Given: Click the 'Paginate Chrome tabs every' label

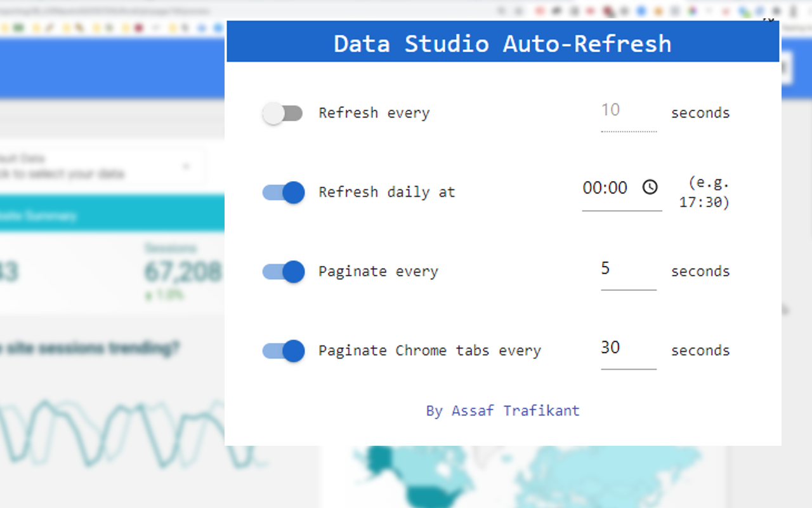Looking at the screenshot, I should click(x=430, y=351).
